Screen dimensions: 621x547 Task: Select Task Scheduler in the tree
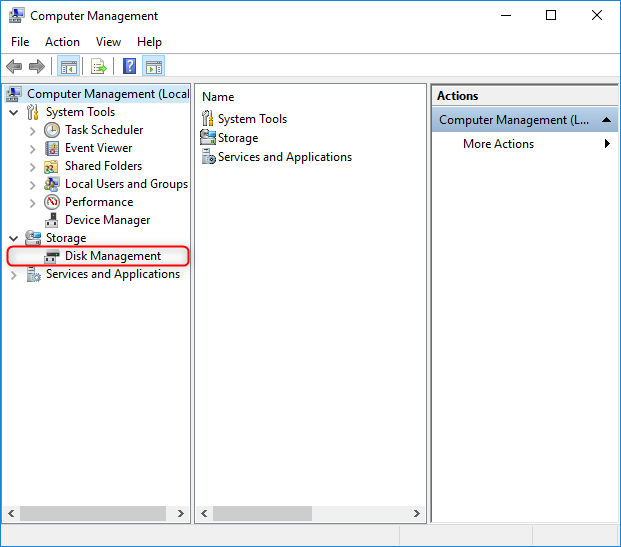tap(103, 130)
